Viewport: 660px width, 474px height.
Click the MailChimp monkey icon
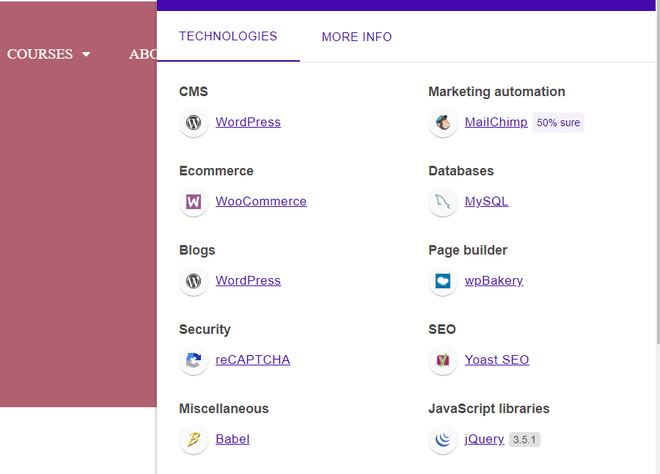pyautogui.click(x=443, y=123)
